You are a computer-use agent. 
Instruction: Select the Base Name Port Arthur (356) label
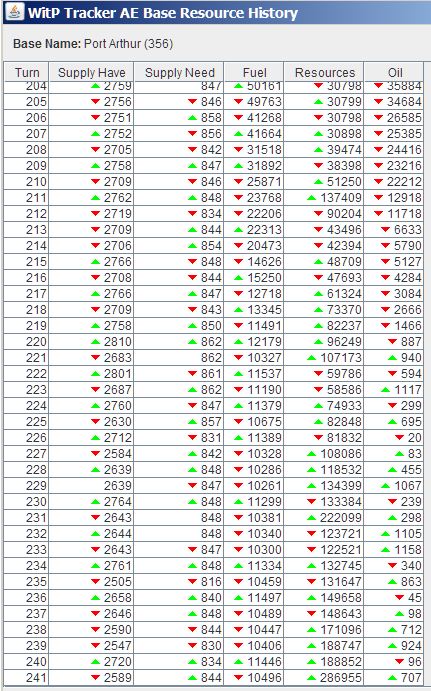(x=93, y=44)
